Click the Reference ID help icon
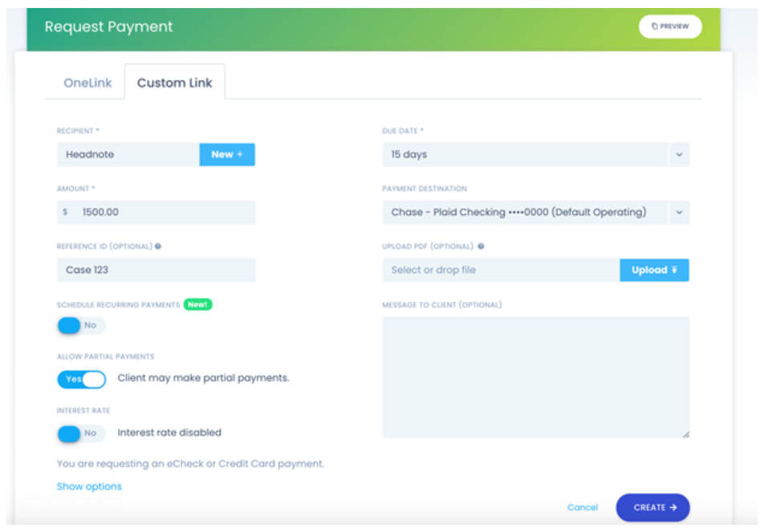Screen dimensions: 764x532 point(158,246)
